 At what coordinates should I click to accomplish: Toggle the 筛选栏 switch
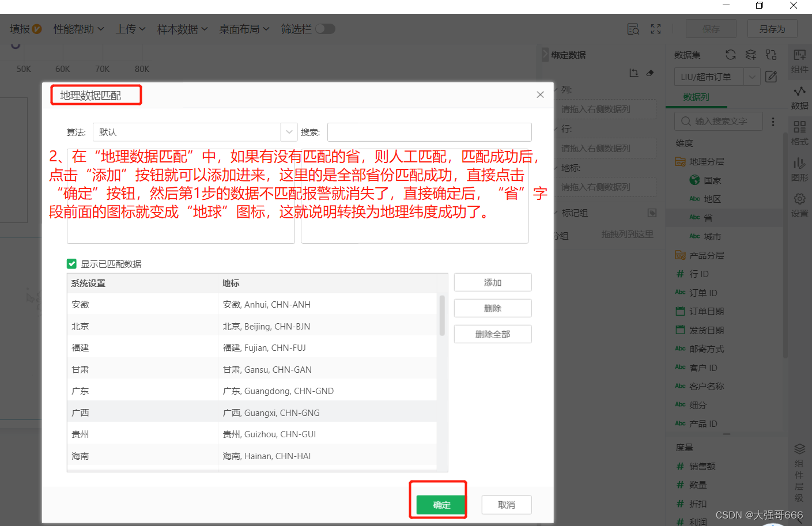(x=325, y=29)
